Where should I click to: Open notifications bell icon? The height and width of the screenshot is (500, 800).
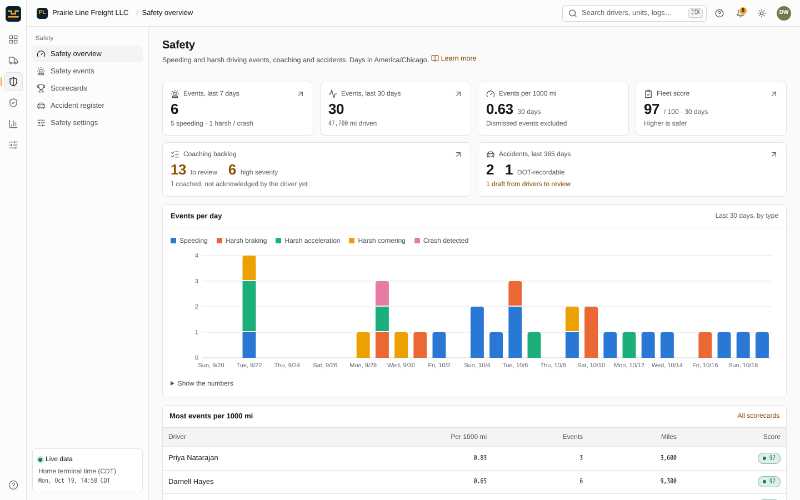tap(740, 13)
